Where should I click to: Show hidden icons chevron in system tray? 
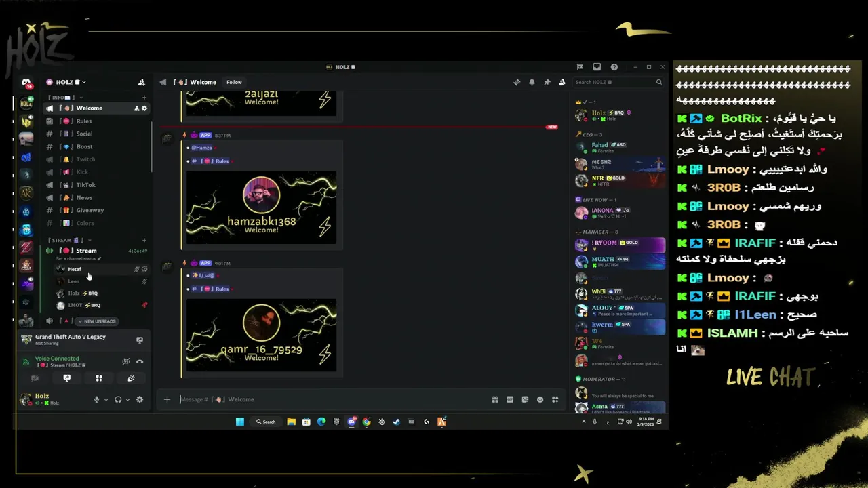[x=583, y=422]
